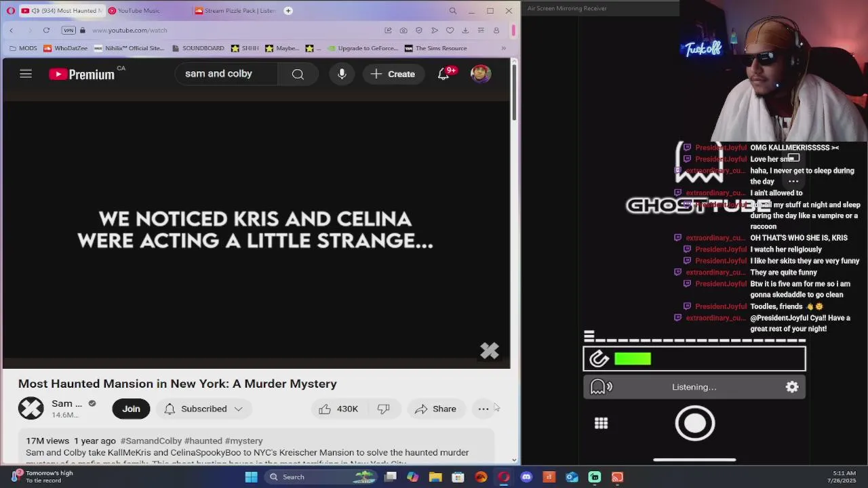Submit search with magnifier button
The width and height of the screenshot is (868, 488).
coord(298,74)
